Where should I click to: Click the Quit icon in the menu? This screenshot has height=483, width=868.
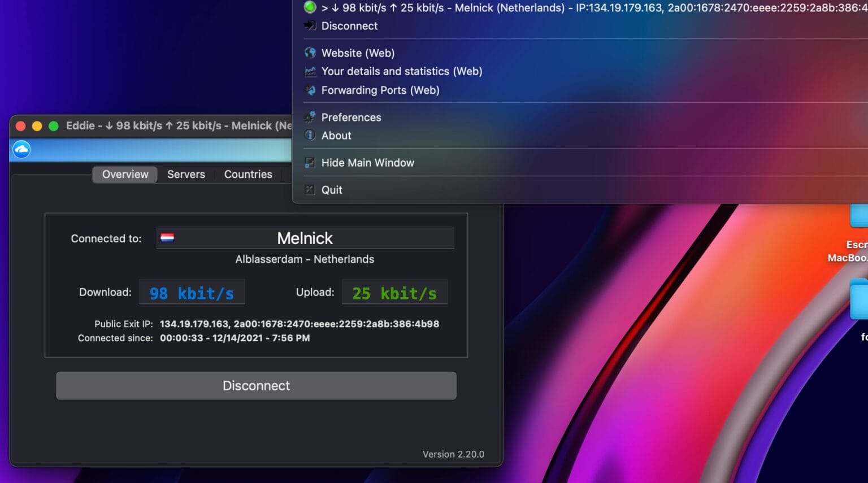[x=310, y=189]
